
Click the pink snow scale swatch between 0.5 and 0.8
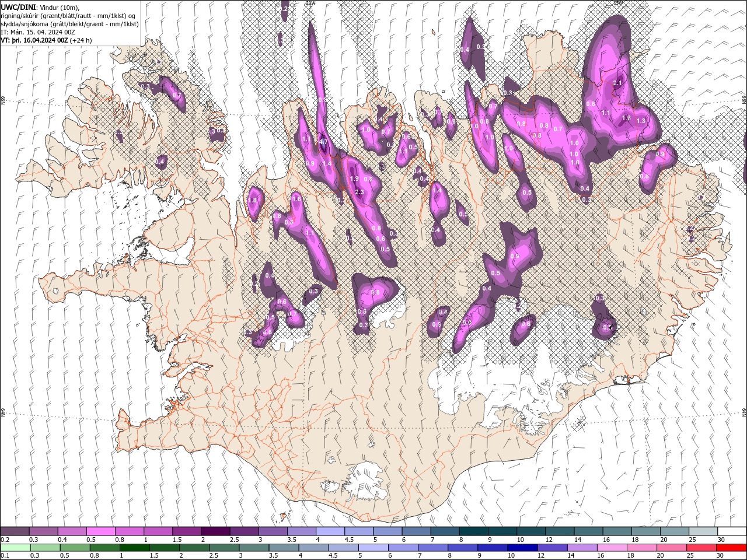(x=100, y=531)
